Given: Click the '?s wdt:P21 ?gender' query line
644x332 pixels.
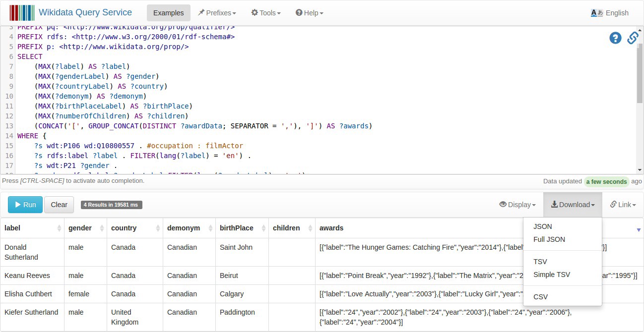Looking at the screenshot, I should pos(75,166).
